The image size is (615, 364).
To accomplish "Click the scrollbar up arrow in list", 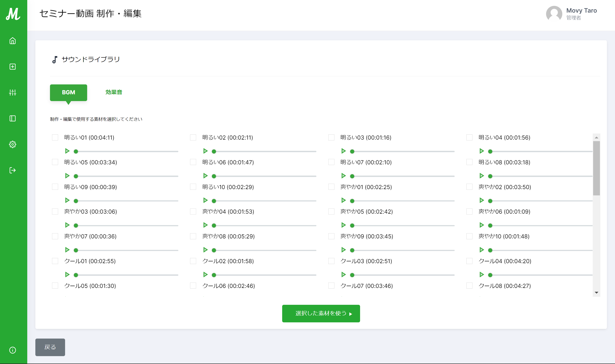I will point(596,138).
